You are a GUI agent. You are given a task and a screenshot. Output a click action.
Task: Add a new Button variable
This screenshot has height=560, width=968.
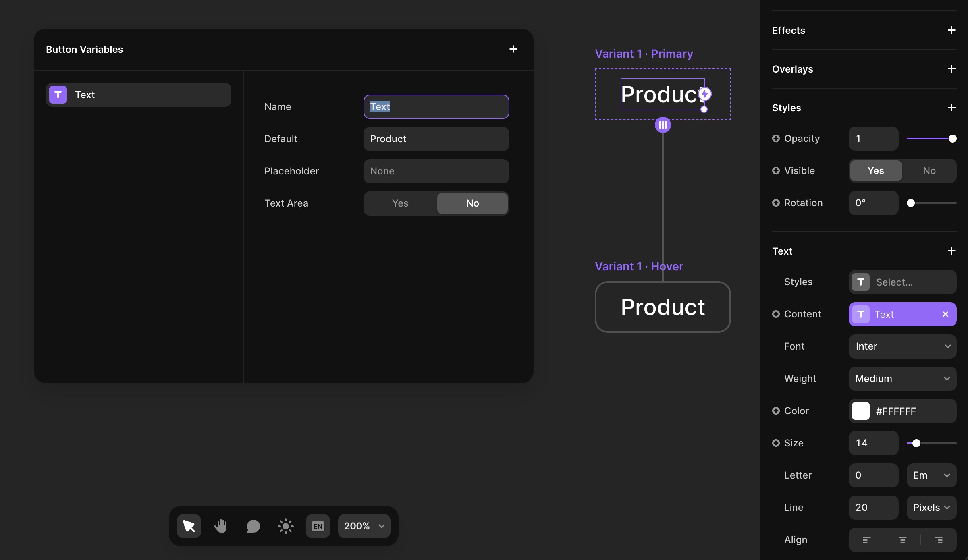click(x=513, y=49)
